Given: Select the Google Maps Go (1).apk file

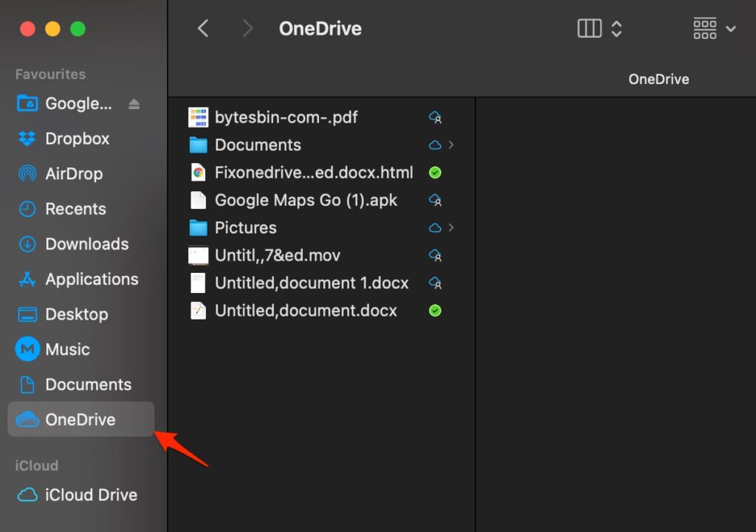Looking at the screenshot, I should point(305,200).
